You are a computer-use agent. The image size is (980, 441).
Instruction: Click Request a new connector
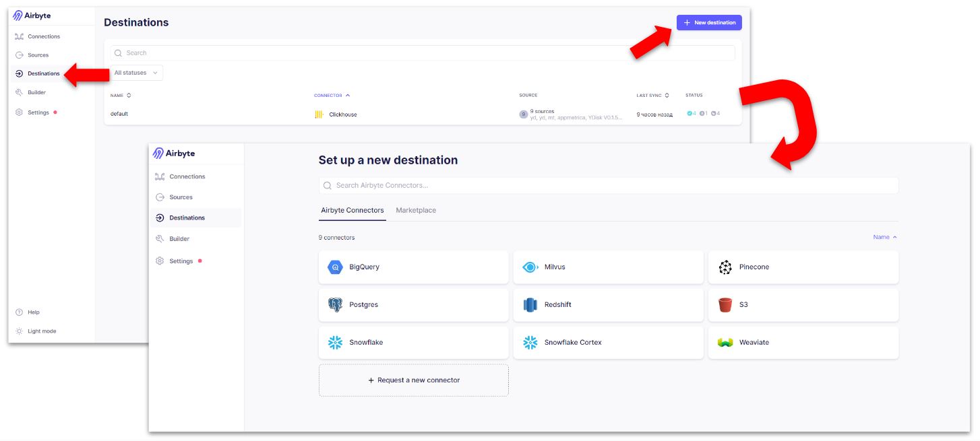point(414,380)
